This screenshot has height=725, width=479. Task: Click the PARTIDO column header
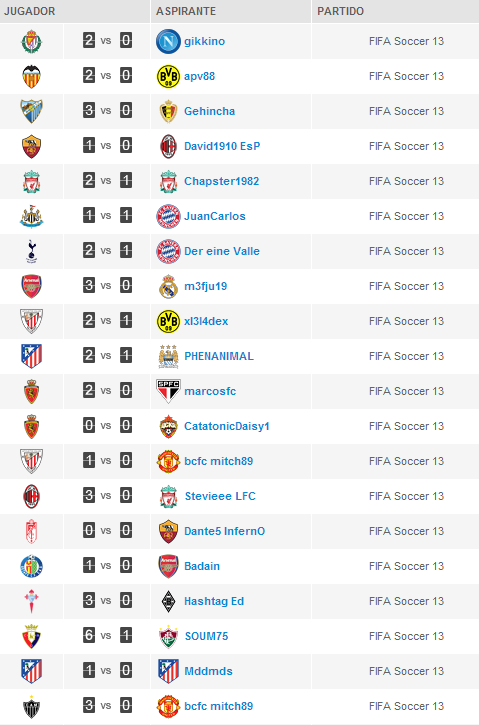click(x=341, y=11)
